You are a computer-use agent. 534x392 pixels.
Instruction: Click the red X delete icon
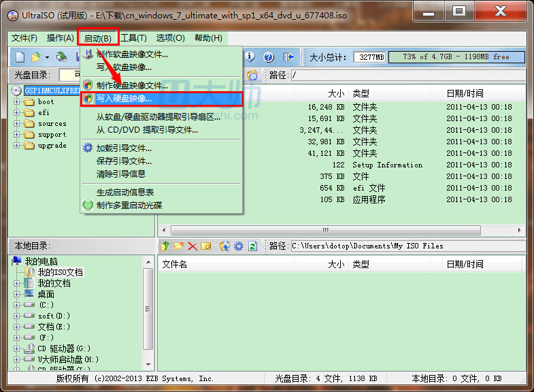pos(193,246)
